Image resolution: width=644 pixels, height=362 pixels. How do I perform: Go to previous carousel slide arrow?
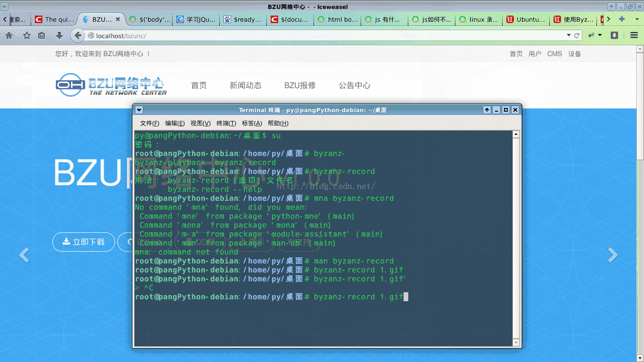pos(24,255)
